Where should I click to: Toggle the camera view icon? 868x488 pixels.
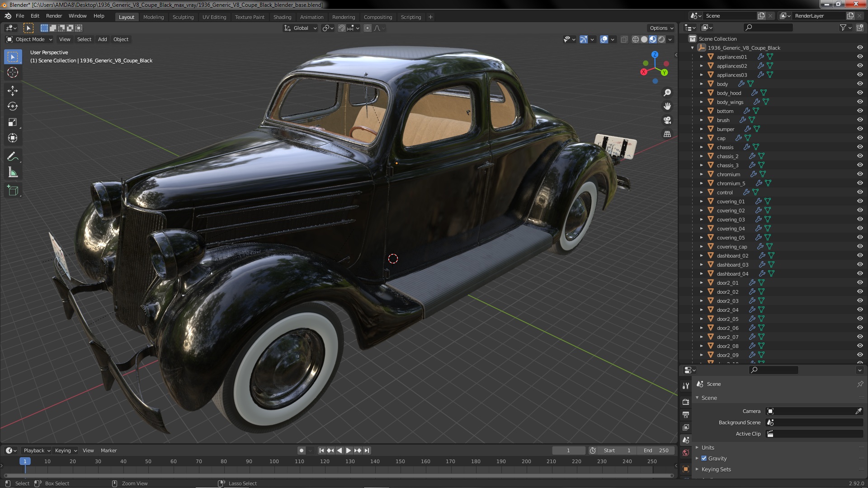(x=667, y=120)
